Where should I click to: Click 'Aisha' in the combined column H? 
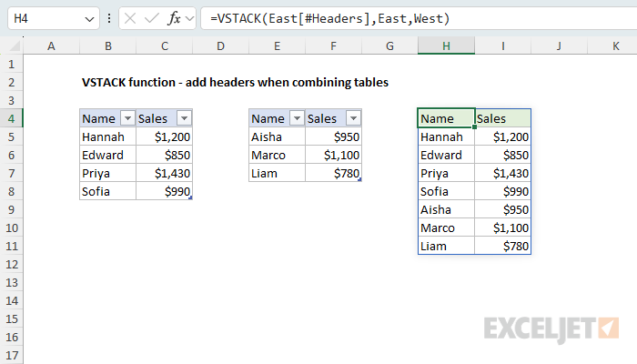point(446,209)
